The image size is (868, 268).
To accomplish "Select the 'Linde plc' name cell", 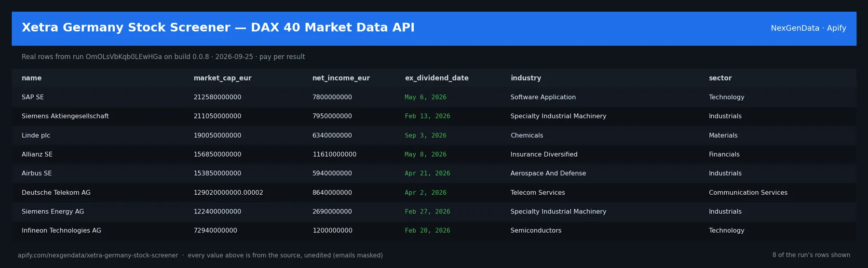I will (36, 135).
